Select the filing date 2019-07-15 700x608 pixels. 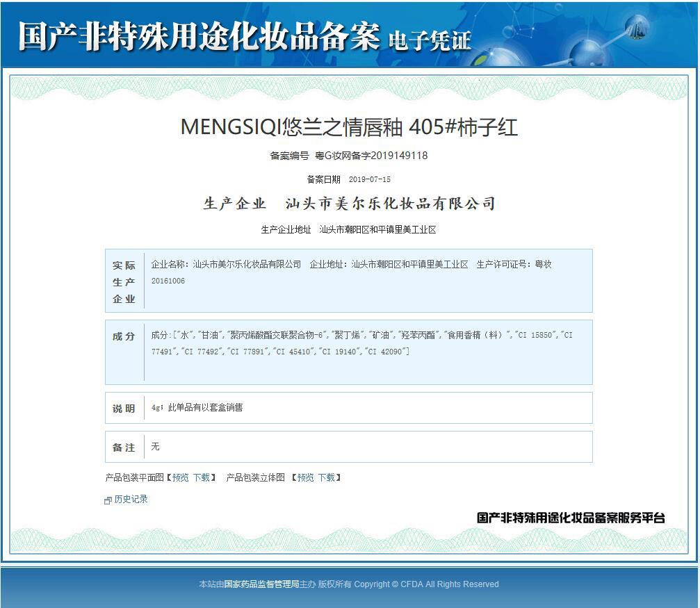click(370, 179)
